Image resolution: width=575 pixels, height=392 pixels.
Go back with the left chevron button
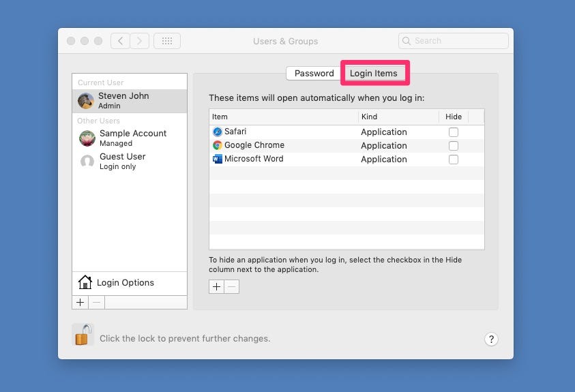(120, 41)
